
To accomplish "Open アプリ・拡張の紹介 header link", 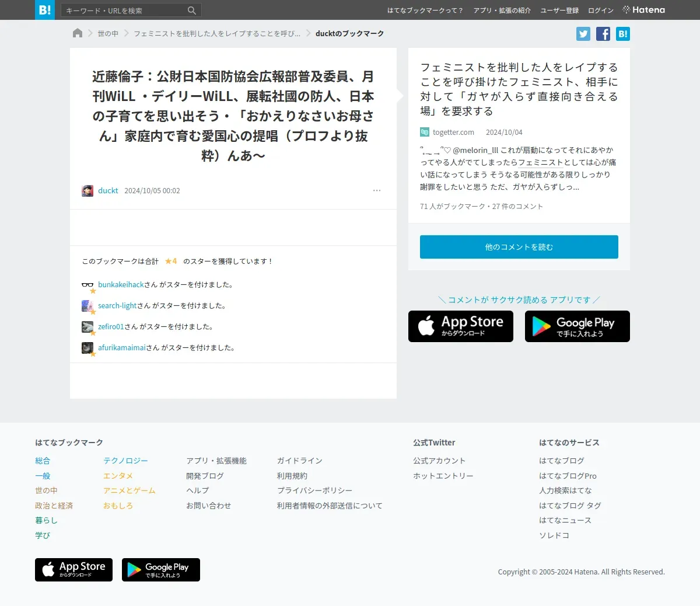I will pos(502,11).
